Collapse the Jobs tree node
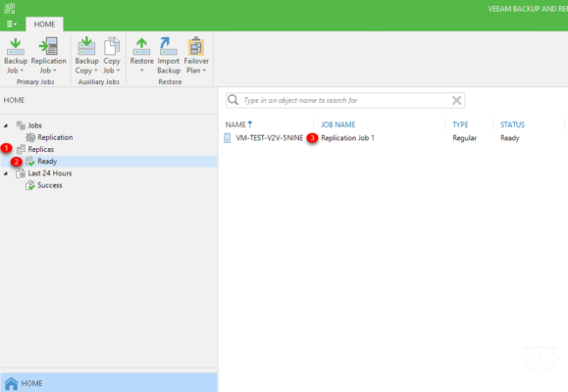The height and width of the screenshot is (392, 568). click(x=6, y=125)
